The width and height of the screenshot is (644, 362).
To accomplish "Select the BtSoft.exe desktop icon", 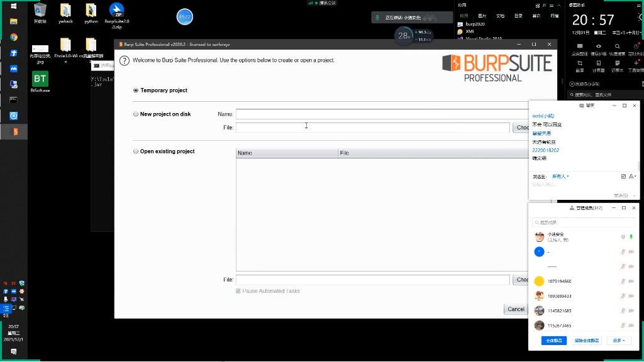I will (40, 81).
